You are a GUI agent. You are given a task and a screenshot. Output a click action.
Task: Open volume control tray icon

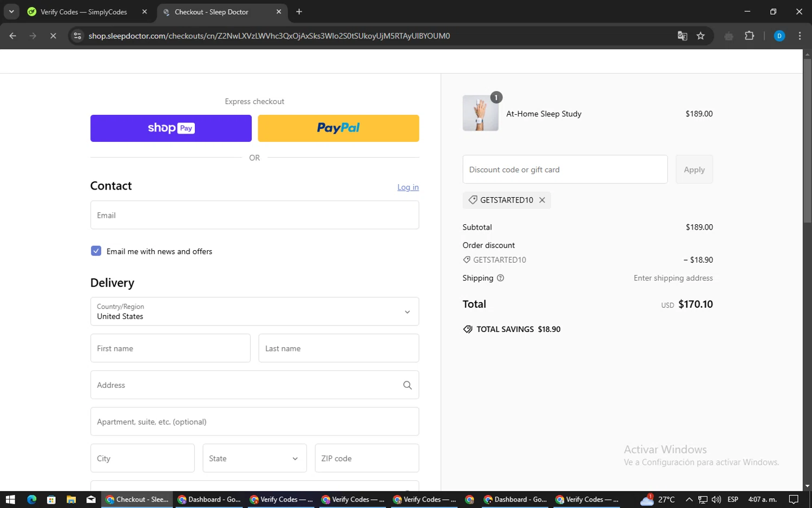[716, 499]
